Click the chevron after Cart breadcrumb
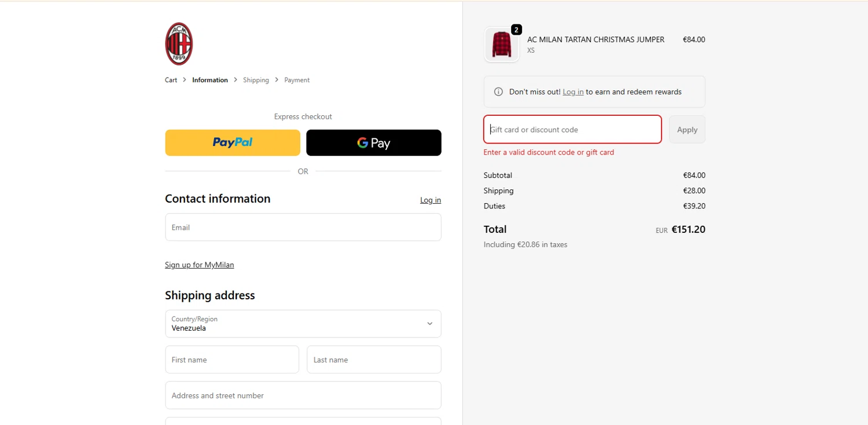Screen dimensions: 868x425 [x=185, y=80]
